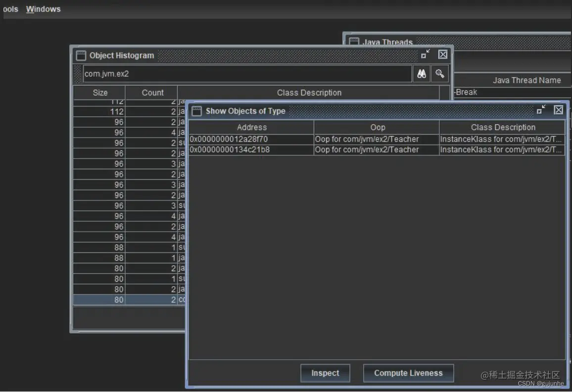This screenshot has height=392, width=572.
Task: Click Java Thread Name column header
Action: (526, 80)
